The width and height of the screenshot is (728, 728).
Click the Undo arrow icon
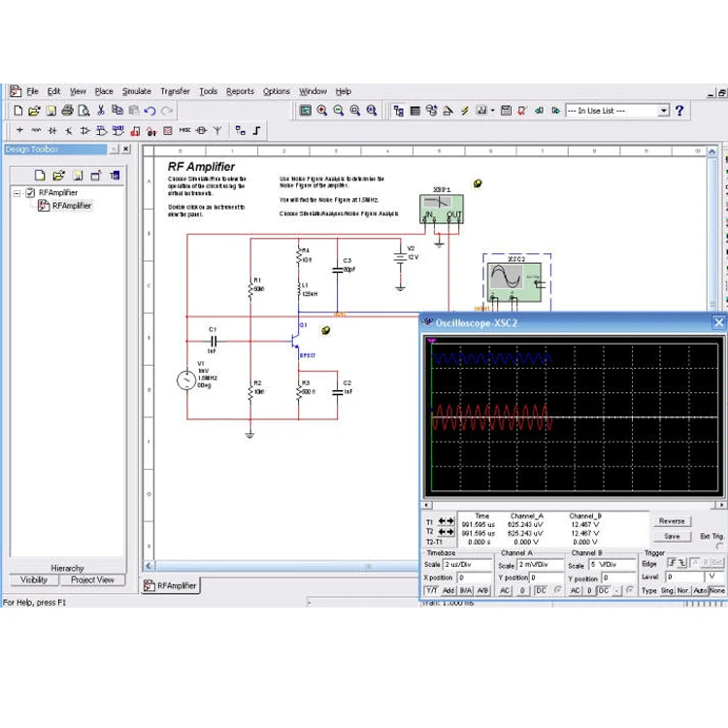149,111
